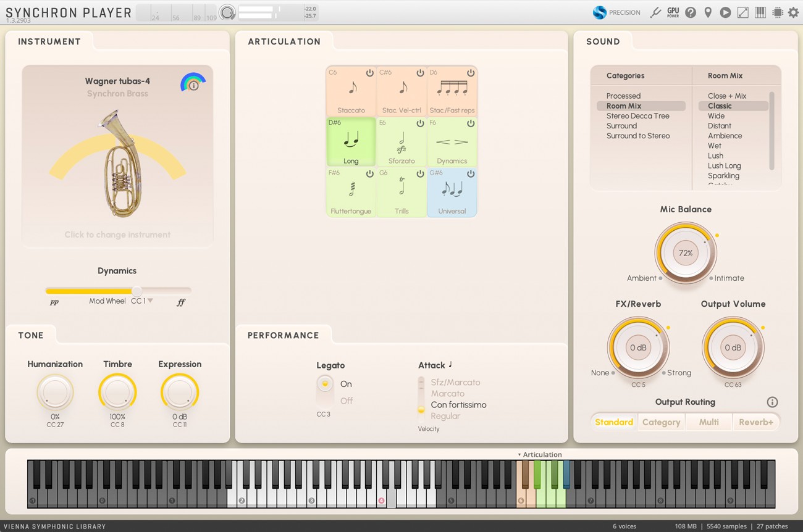Turn off the Staccato articulation power button
The height and width of the screenshot is (532, 803).
click(x=371, y=72)
